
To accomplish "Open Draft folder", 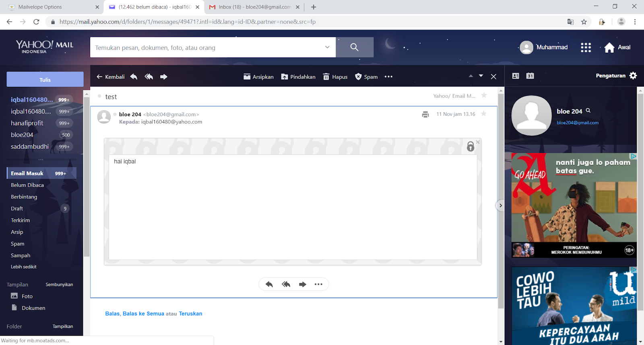I will coord(17,208).
